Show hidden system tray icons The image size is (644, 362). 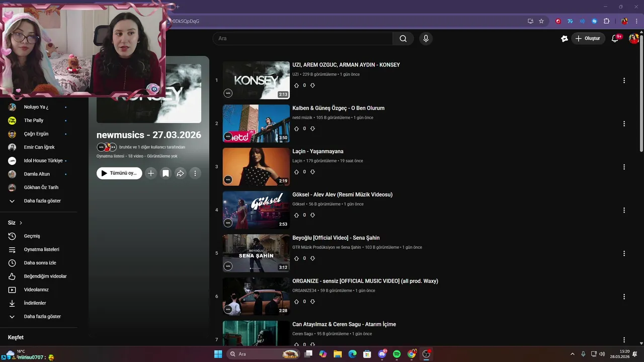(572, 354)
